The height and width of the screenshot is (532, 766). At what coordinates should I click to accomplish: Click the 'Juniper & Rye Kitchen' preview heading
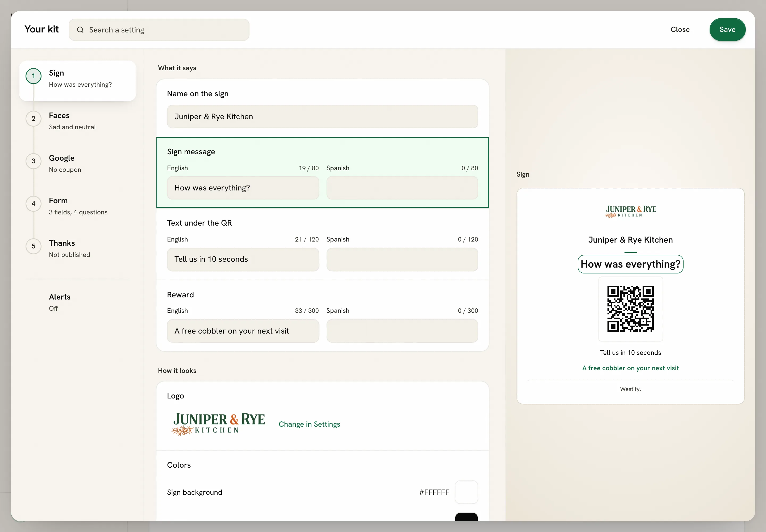point(630,240)
